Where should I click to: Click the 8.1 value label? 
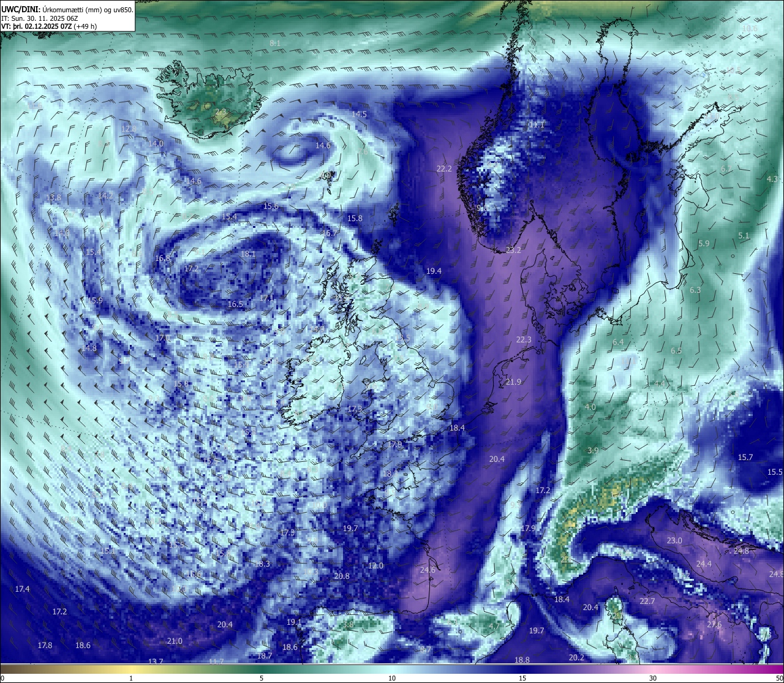tap(275, 43)
